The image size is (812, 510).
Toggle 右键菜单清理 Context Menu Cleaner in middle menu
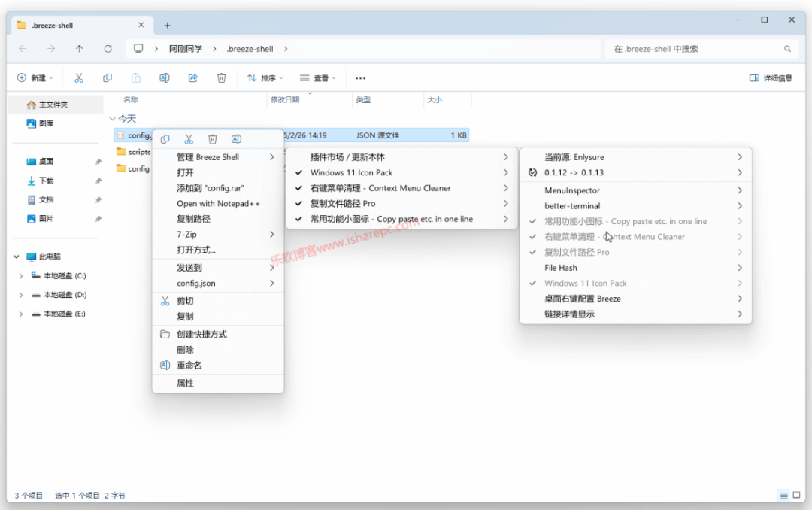tap(401, 188)
